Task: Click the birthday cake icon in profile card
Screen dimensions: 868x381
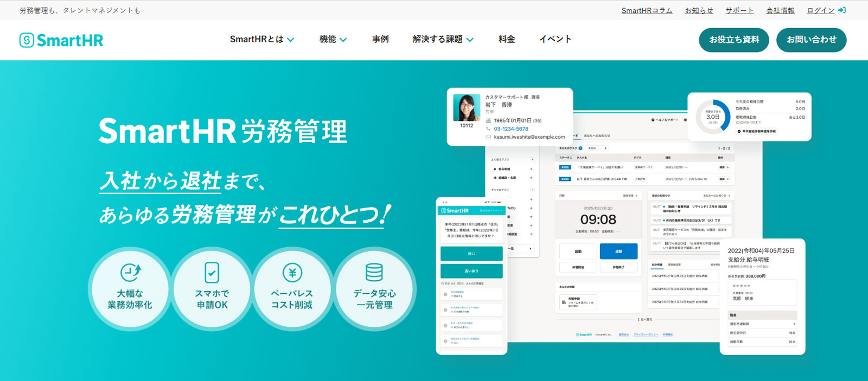Action: pyautogui.click(x=488, y=121)
